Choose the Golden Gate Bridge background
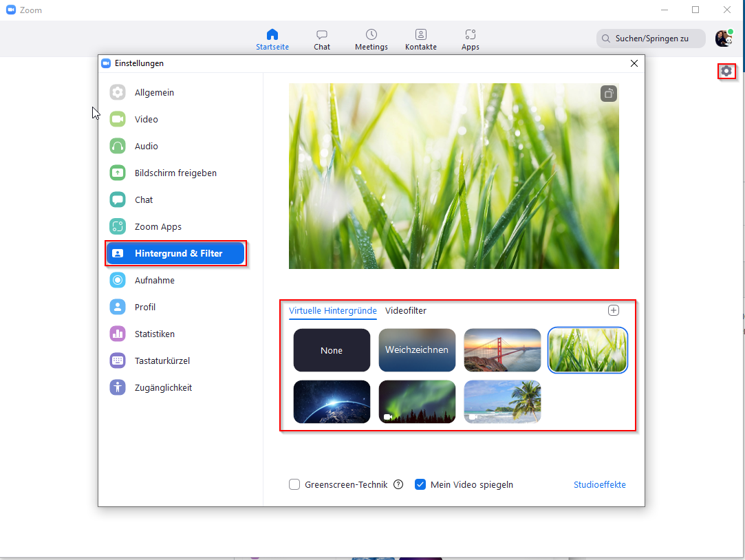The width and height of the screenshot is (745, 560). coord(502,350)
